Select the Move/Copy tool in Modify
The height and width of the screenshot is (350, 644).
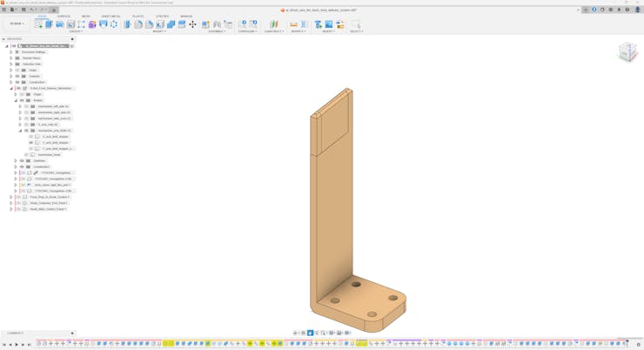(x=192, y=24)
